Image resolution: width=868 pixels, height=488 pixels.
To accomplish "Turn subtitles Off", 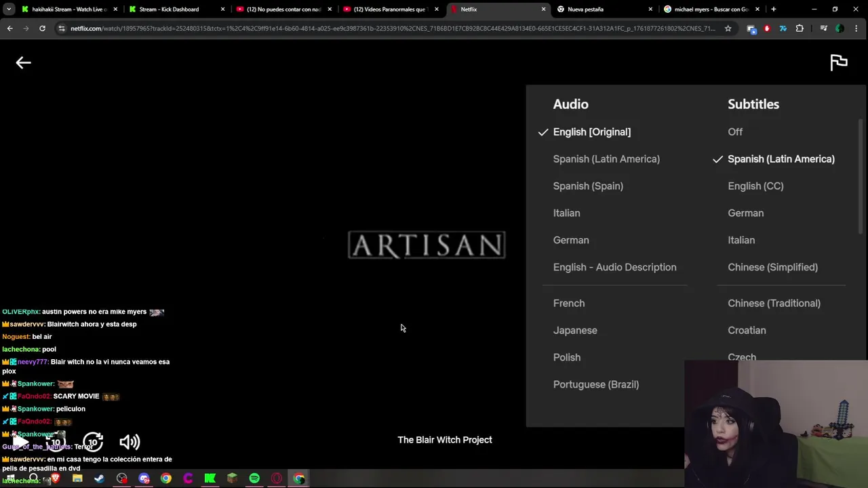I will click(735, 132).
